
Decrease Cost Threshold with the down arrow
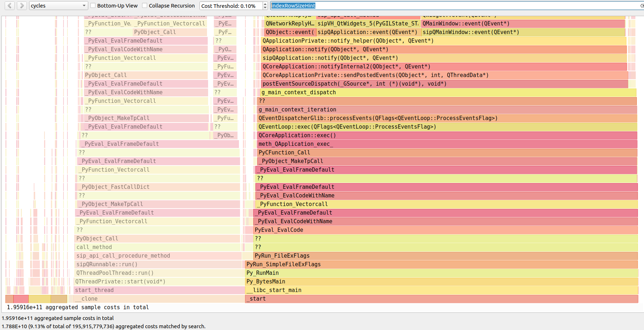(265, 8)
